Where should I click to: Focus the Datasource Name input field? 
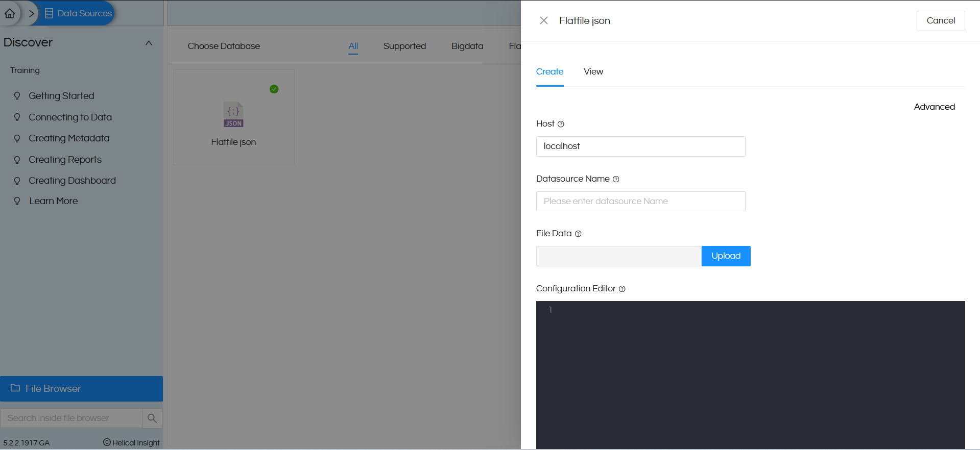coord(640,201)
